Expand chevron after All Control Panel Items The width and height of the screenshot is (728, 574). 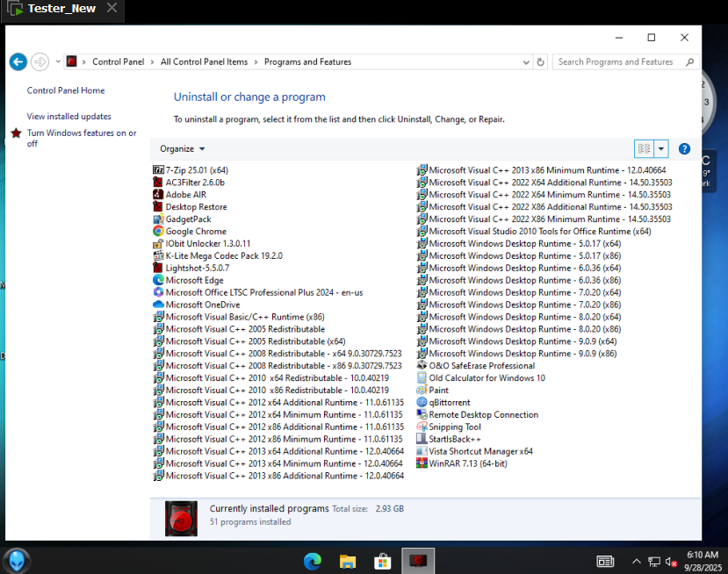point(256,62)
